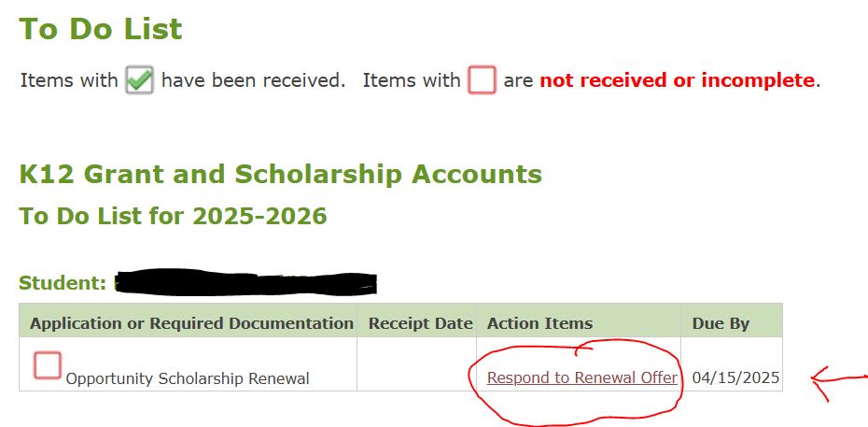The image size is (868, 427).
Task: Click the Due By column header
Action: pos(721,323)
